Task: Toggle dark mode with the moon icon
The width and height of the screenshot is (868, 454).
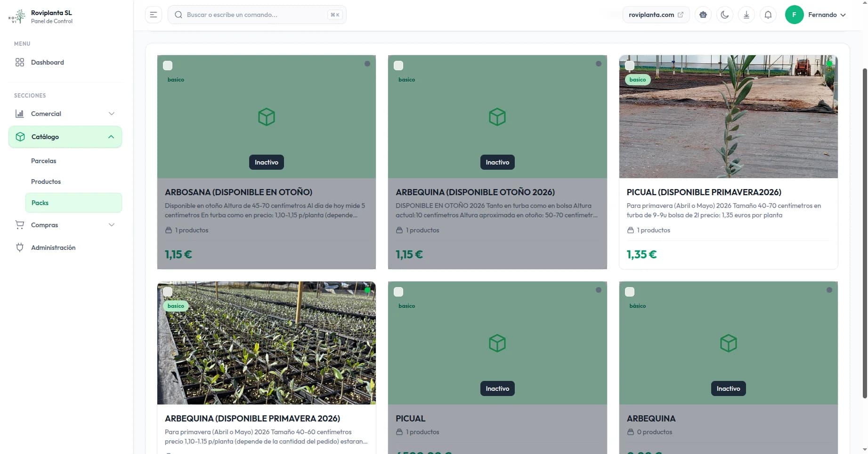Action: [x=724, y=15]
